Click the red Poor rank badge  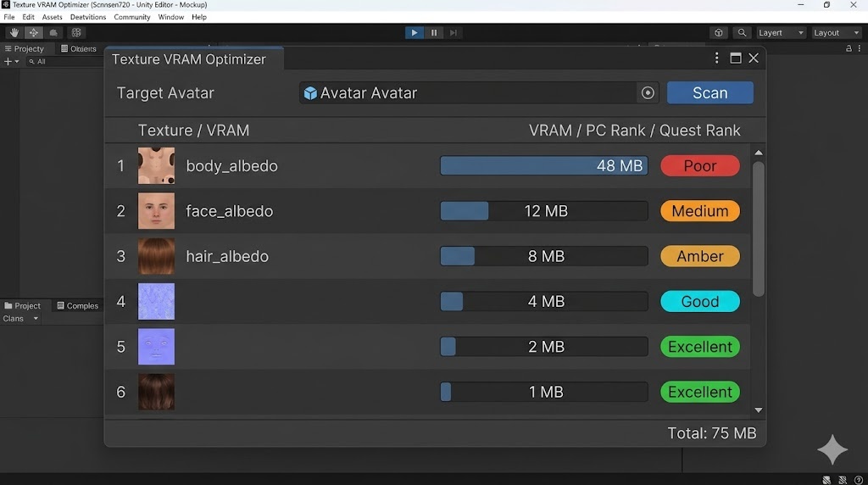(x=700, y=165)
